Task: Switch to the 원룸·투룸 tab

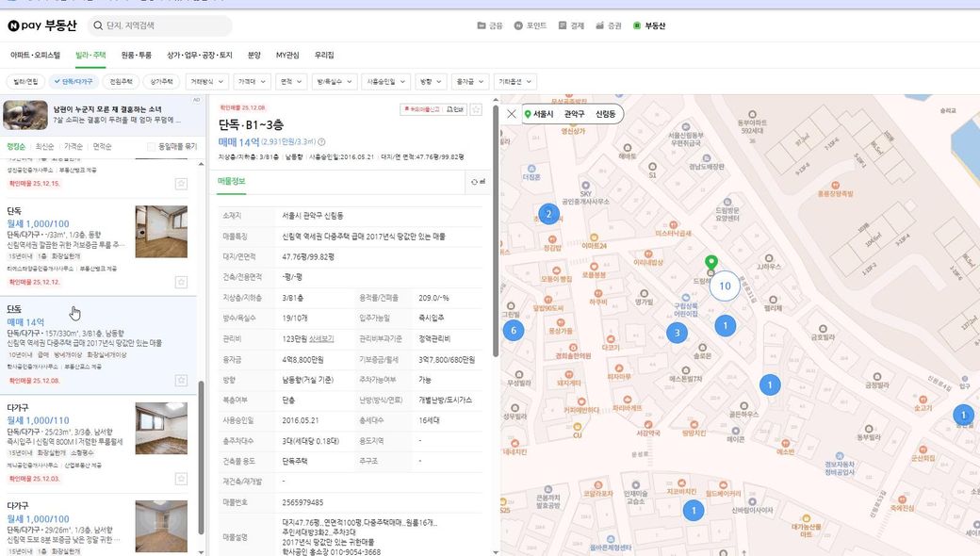Action: pyautogui.click(x=136, y=56)
